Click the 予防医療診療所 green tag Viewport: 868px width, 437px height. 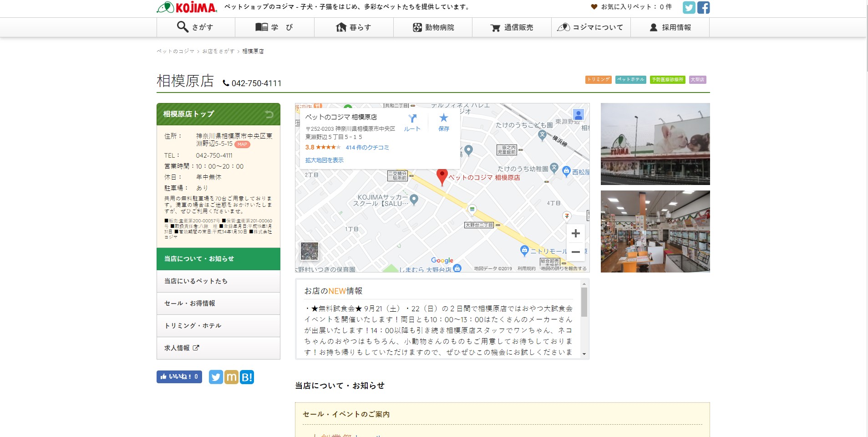coord(667,79)
